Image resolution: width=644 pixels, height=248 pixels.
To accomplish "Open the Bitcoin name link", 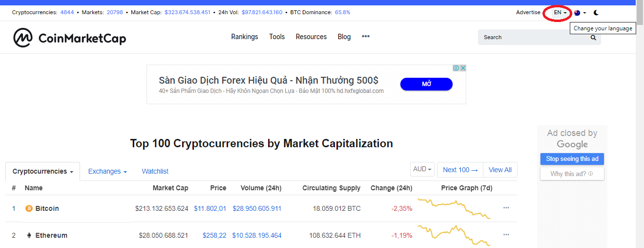I will point(47,208).
